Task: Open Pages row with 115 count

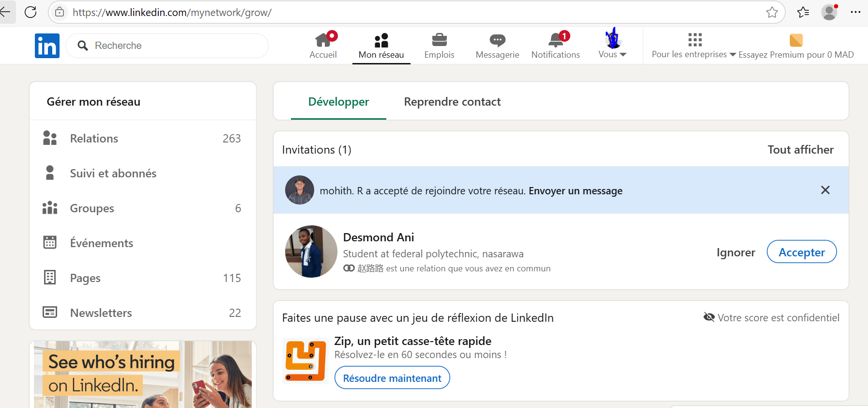Action: tap(143, 278)
